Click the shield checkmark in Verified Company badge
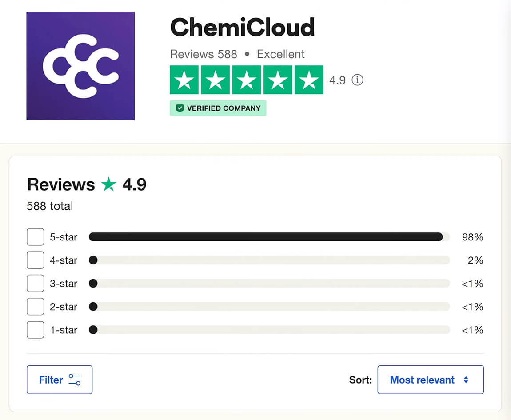The height and width of the screenshot is (420, 511). (x=180, y=108)
